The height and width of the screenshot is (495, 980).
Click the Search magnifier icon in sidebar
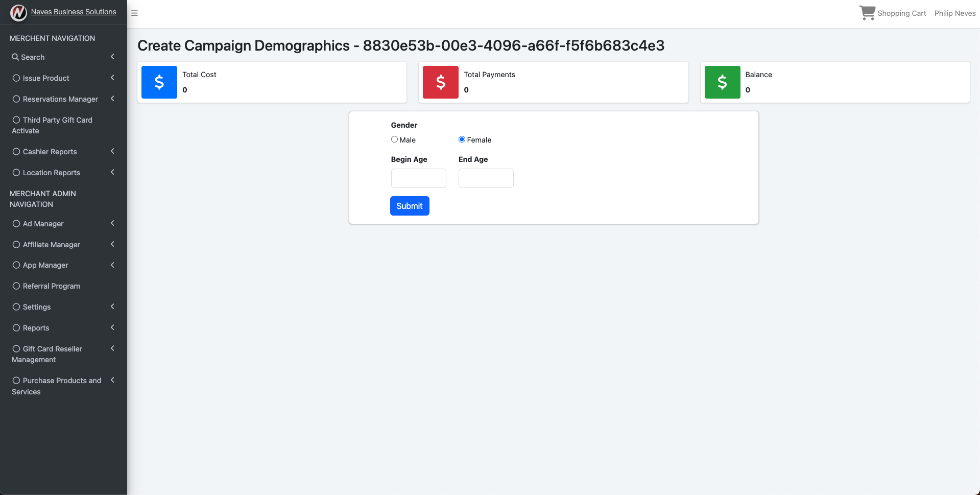point(15,57)
